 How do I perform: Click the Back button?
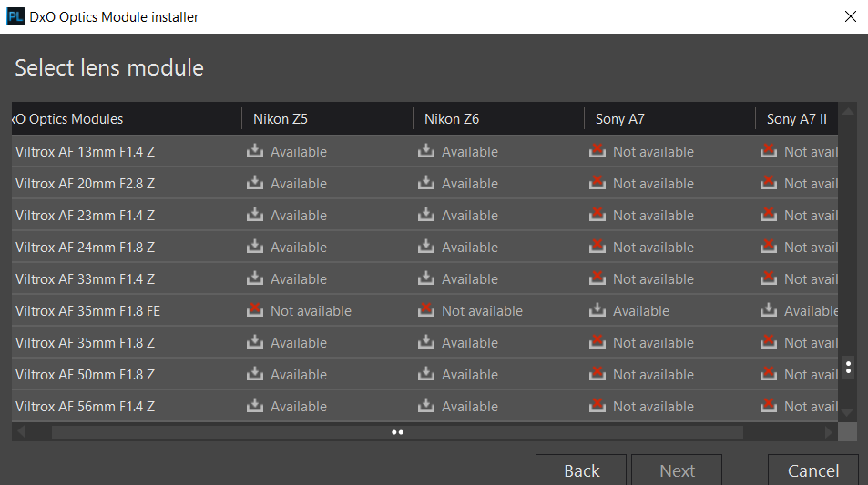[x=581, y=470]
